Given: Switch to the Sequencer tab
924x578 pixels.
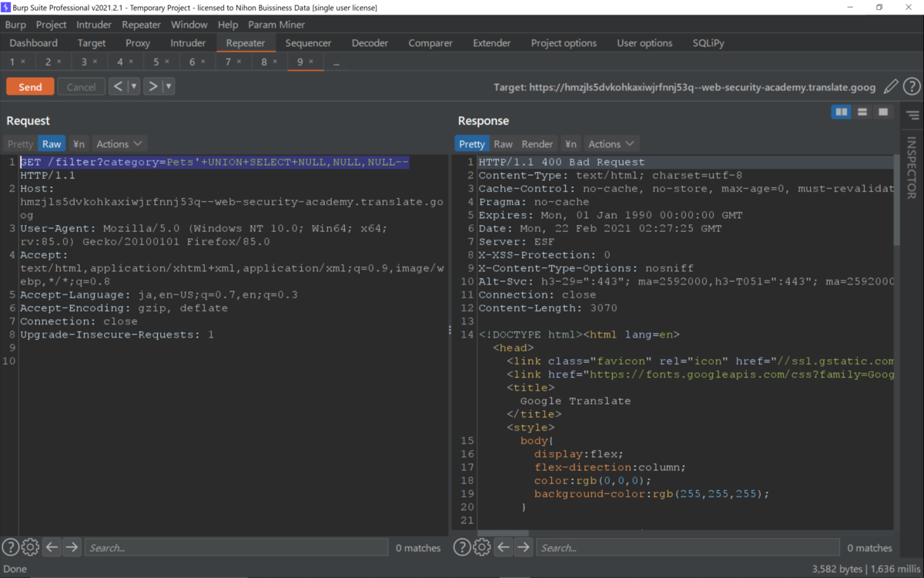Looking at the screenshot, I should [308, 43].
